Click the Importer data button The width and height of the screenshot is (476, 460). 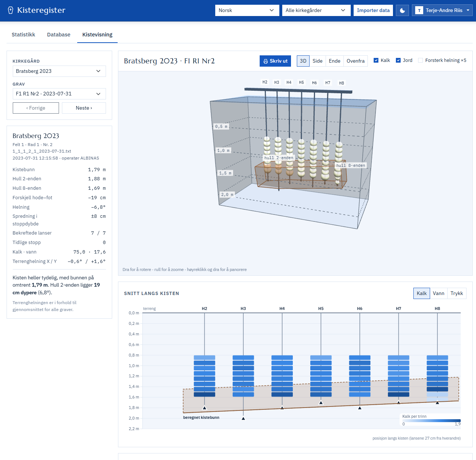373,10
